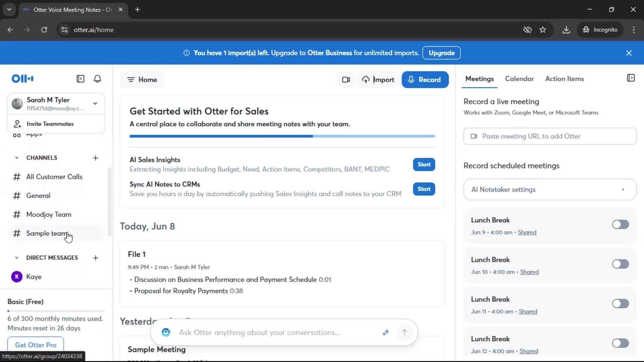Image resolution: width=644 pixels, height=362 pixels.
Task: Click the info icon in the banner
Action: coord(186,53)
